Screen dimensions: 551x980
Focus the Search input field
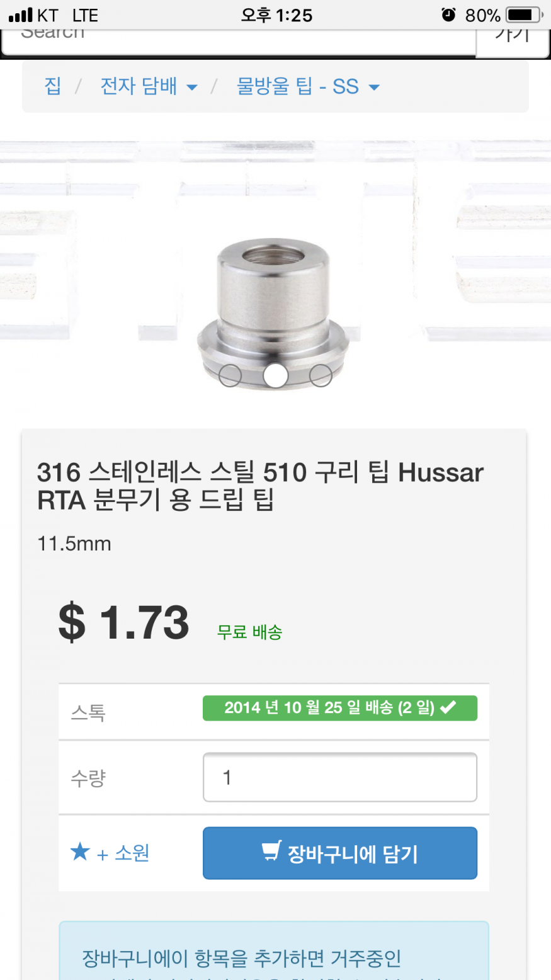(239, 41)
